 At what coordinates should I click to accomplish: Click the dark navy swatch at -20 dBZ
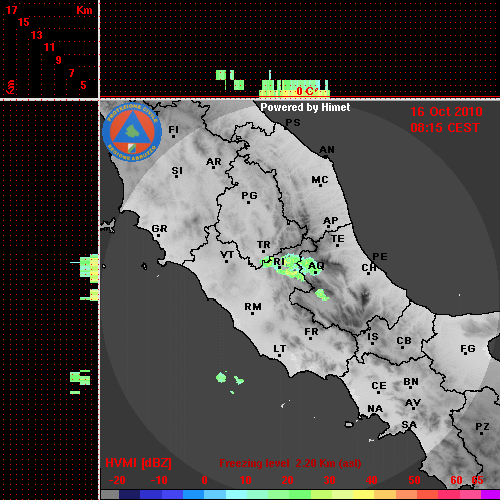click(x=130, y=495)
